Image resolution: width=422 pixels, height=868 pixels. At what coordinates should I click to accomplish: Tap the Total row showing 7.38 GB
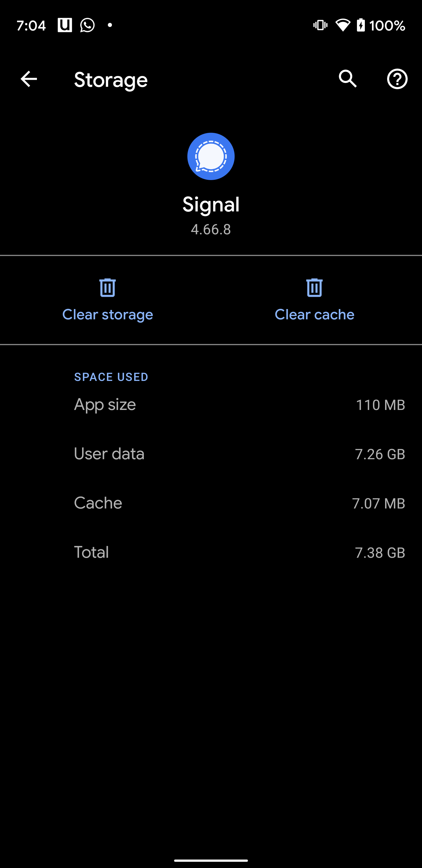click(211, 552)
